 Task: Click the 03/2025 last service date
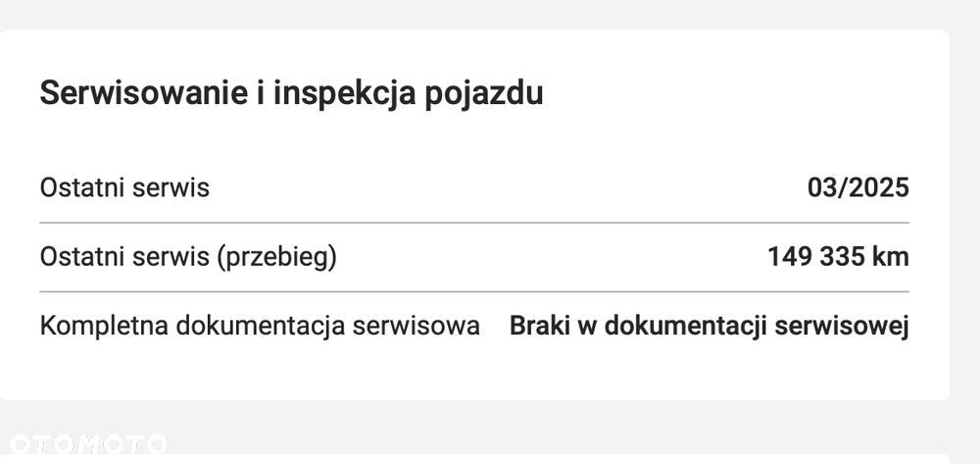click(x=857, y=187)
